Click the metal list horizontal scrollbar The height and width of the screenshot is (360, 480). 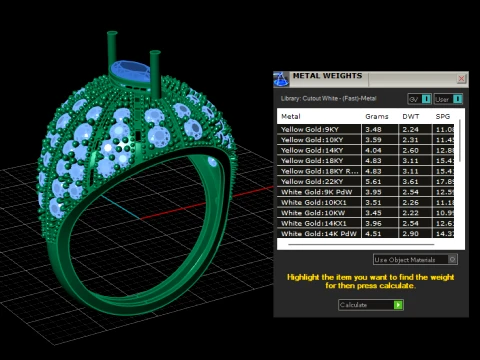(361, 244)
